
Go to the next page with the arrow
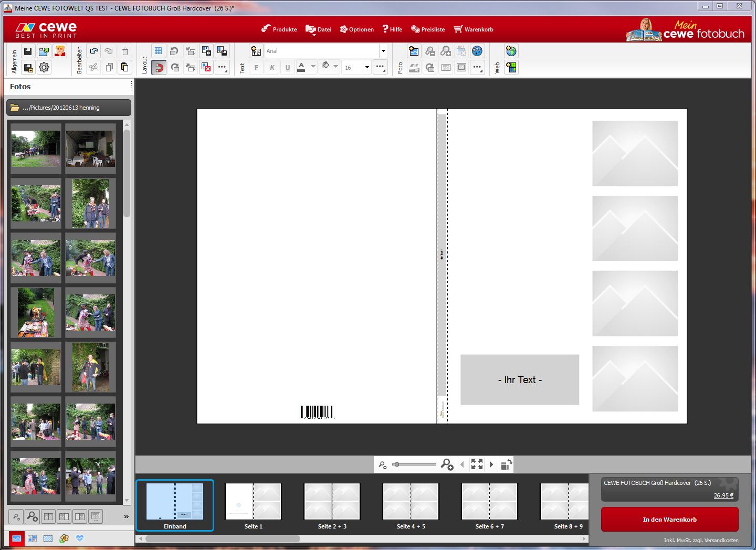(491, 464)
